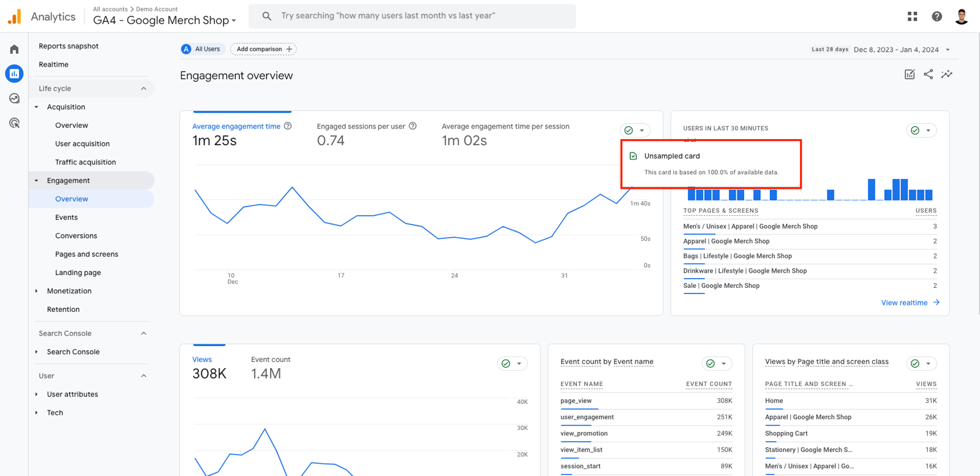980x476 pixels.
Task: Open the Explore icon in left rail
Action: pos(14,98)
